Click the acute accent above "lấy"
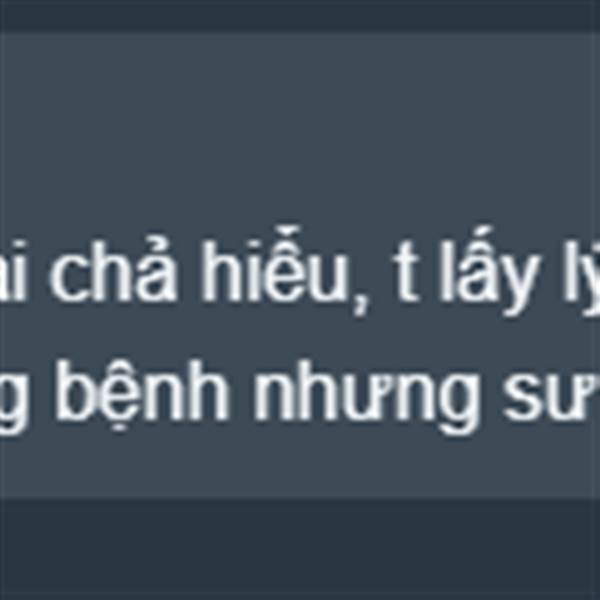Viewport: 600px width, 600px height. 478,237
